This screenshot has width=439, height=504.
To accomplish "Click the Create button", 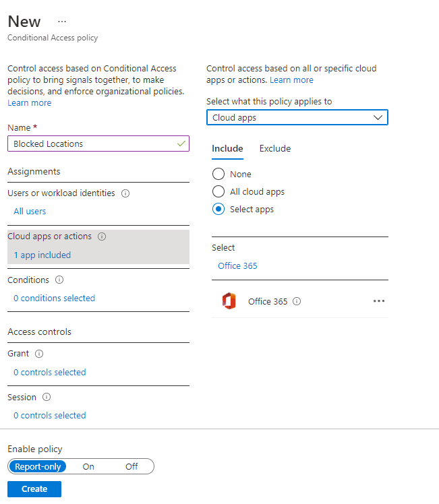I will pos(34,489).
